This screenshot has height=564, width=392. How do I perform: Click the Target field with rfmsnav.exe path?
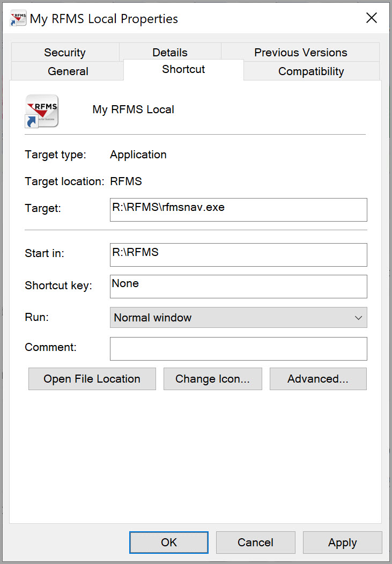[x=239, y=210]
